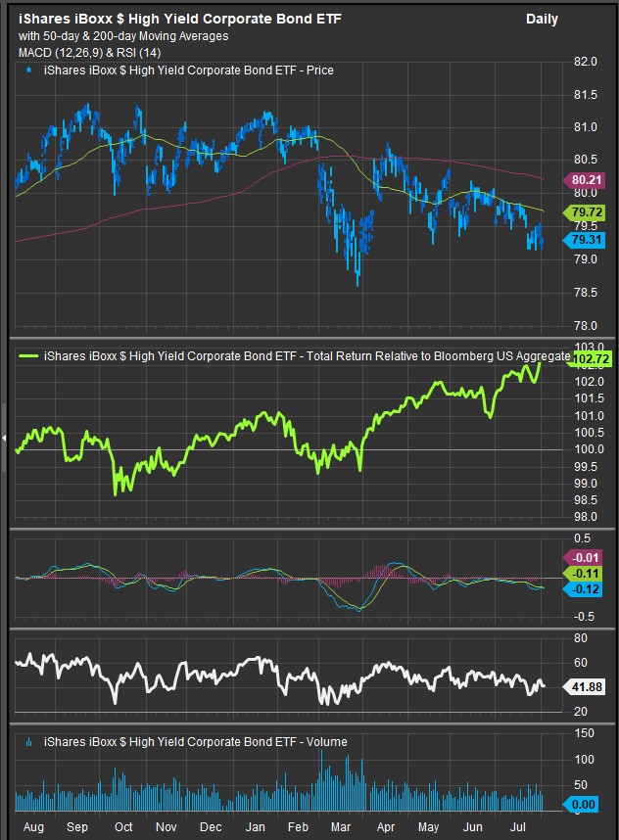619x840 pixels.
Task: Click the volume legend bars icon
Action: (29, 742)
